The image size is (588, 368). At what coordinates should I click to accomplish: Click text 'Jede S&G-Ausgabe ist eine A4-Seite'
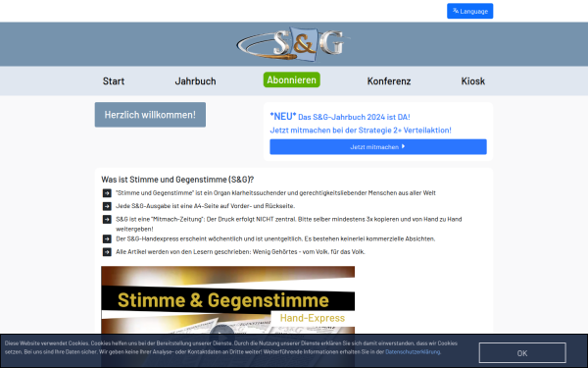[x=205, y=206]
